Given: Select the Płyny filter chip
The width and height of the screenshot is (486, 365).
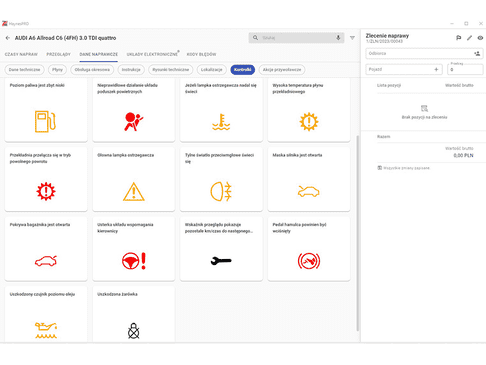Looking at the screenshot, I should pos(57,70).
